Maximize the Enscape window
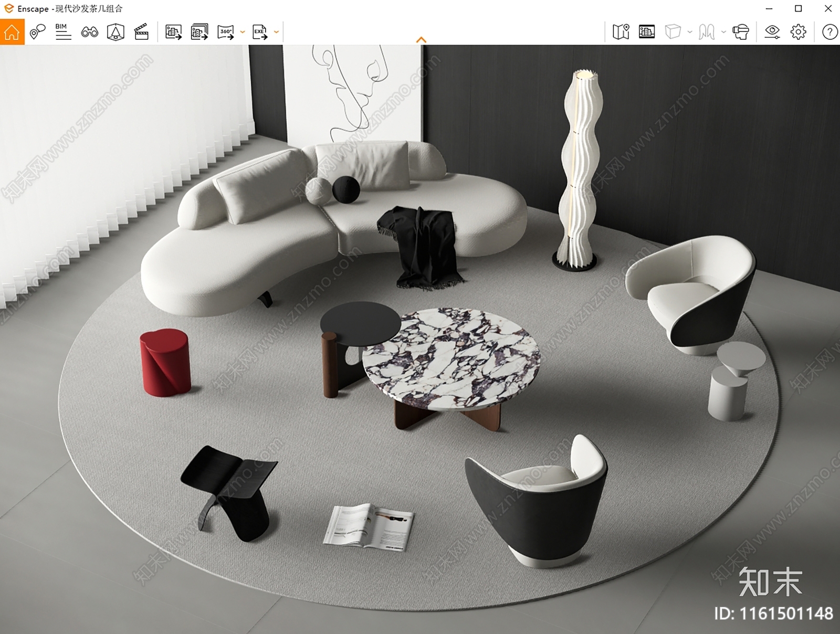The image size is (840, 634). click(799, 8)
